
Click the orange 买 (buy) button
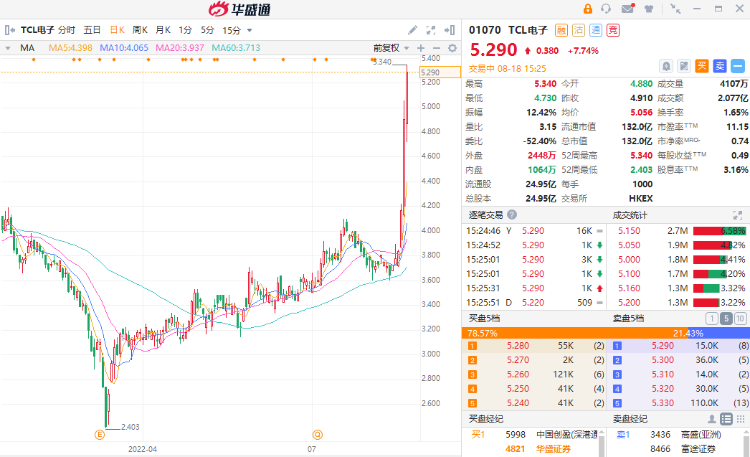pyautogui.click(x=702, y=66)
